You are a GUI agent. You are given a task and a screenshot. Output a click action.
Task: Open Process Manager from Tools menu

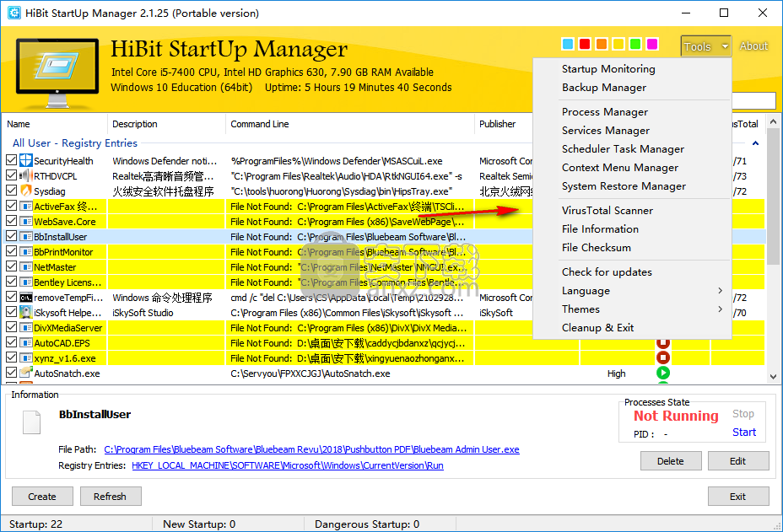click(605, 112)
